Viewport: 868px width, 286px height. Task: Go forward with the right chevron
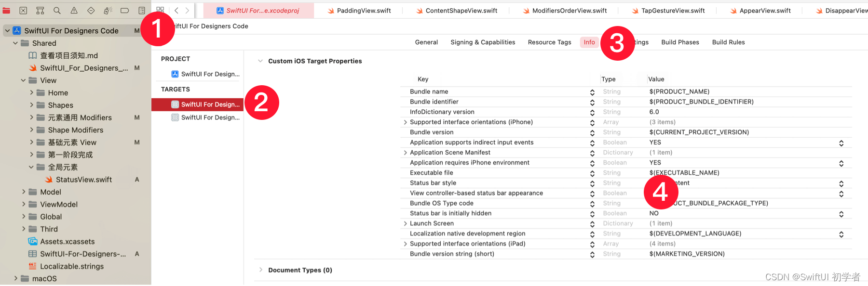coord(187,11)
